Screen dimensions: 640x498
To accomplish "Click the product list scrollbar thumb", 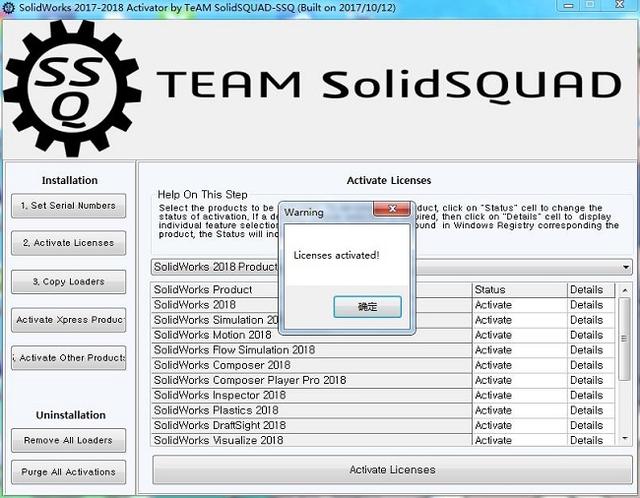I will [624, 339].
